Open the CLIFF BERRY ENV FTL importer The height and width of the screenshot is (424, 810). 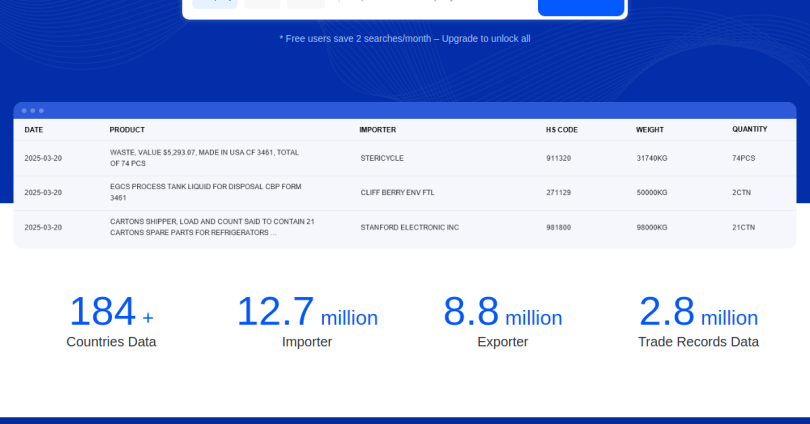(x=397, y=192)
